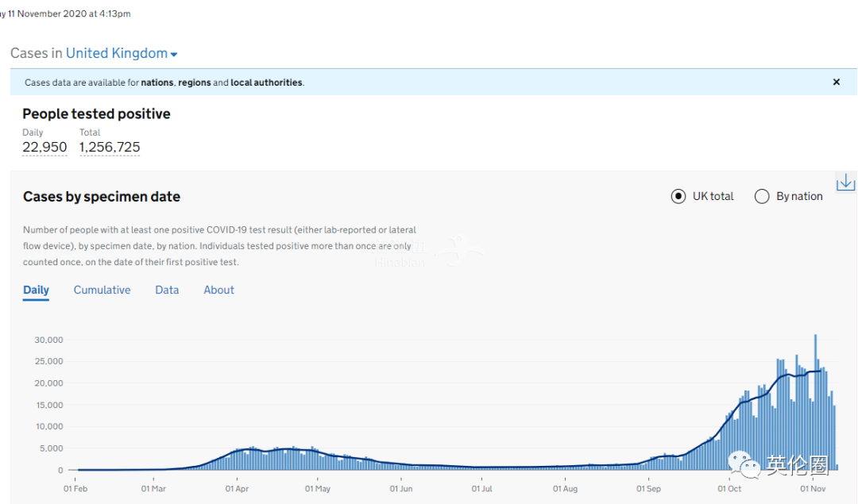The height and width of the screenshot is (504, 858).
Task: Click the People tested positive heading
Action: [x=96, y=113]
